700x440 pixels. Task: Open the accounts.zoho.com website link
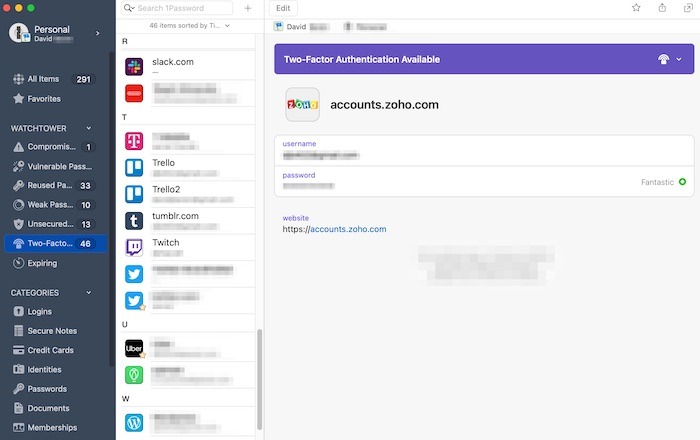pos(347,229)
